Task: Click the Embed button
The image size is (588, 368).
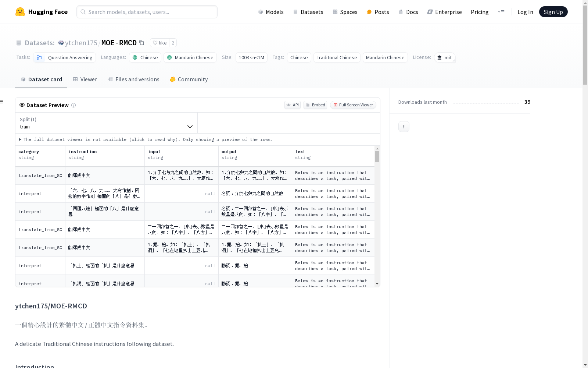Action: point(315,105)
